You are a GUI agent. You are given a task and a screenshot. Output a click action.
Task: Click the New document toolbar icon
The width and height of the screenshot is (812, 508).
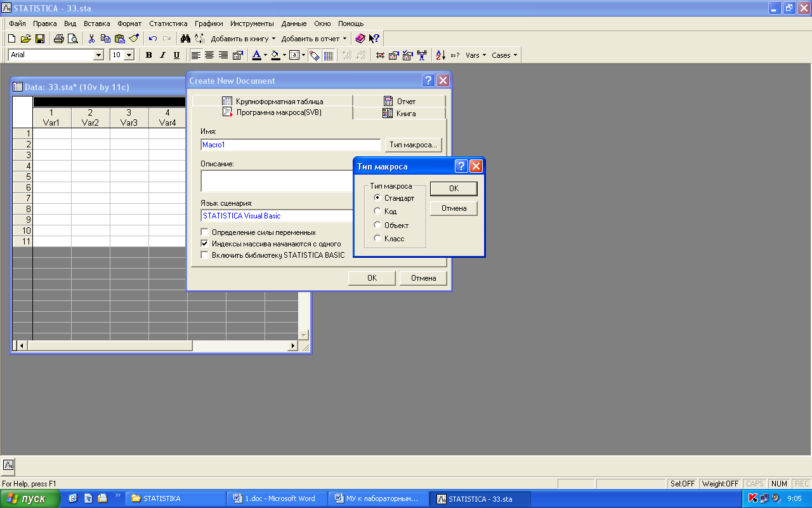pos(11,39)
